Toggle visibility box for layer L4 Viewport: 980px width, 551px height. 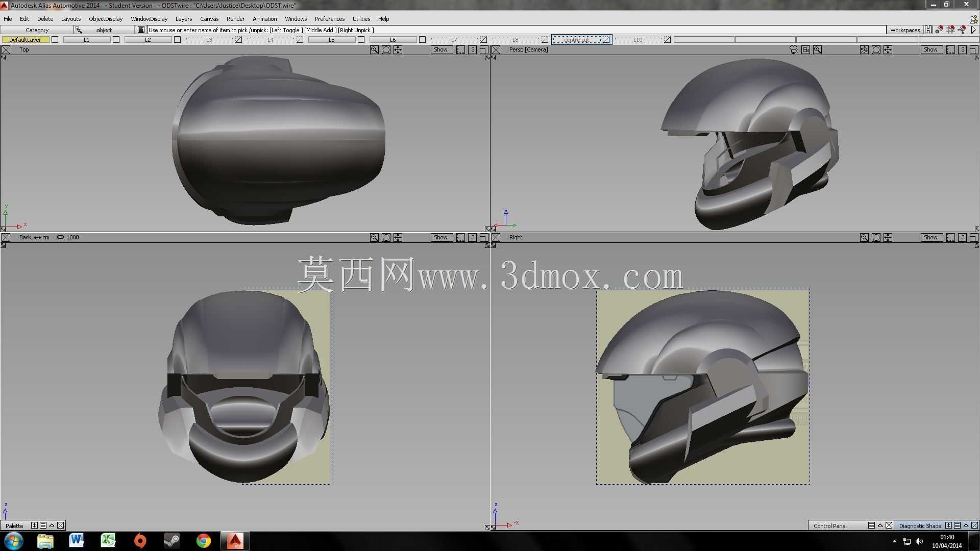pos(300,40)
